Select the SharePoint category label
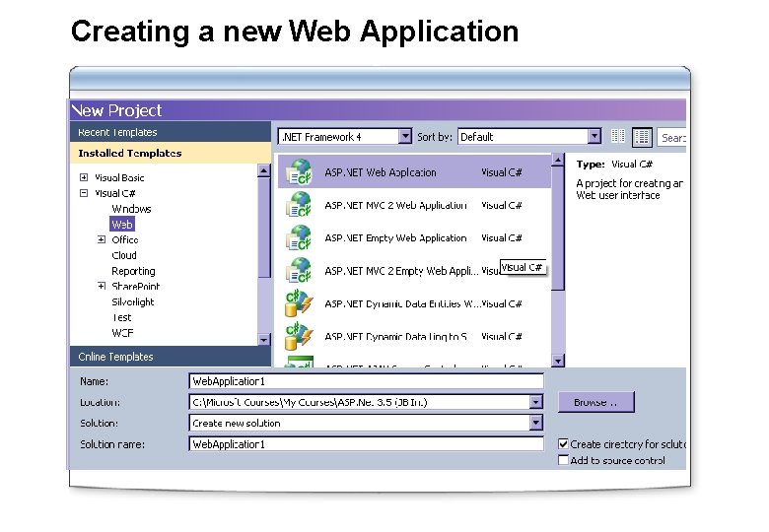 tap(136, 286)
